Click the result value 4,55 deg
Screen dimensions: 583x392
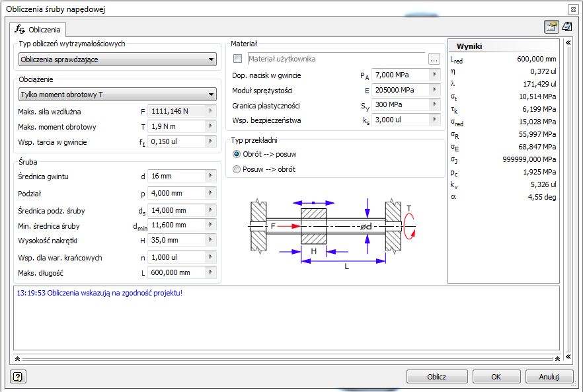(x=542, y=197)
